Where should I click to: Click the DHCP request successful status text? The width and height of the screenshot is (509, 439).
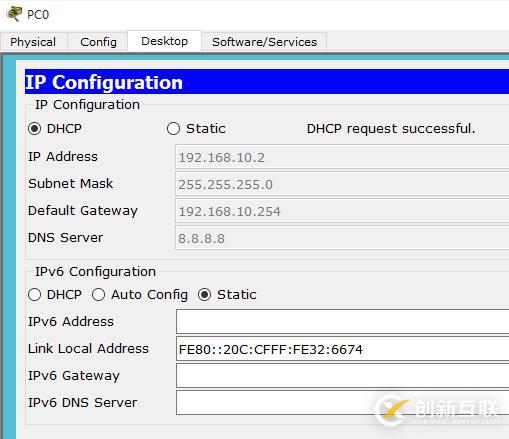pyautogui.click(x=391, y=129)
